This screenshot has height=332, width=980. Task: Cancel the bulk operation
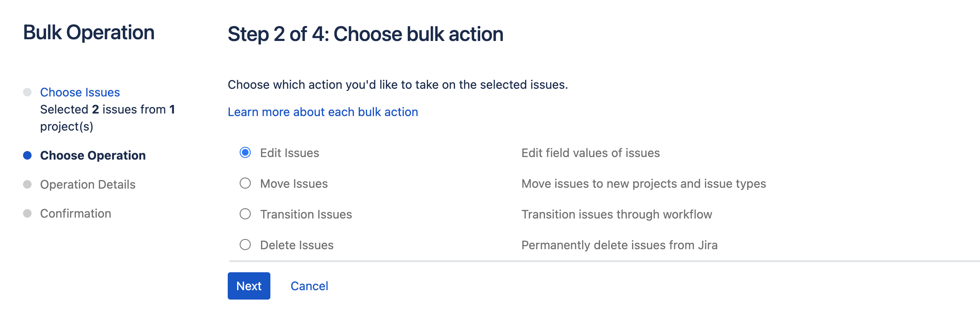tap(309, 286)
